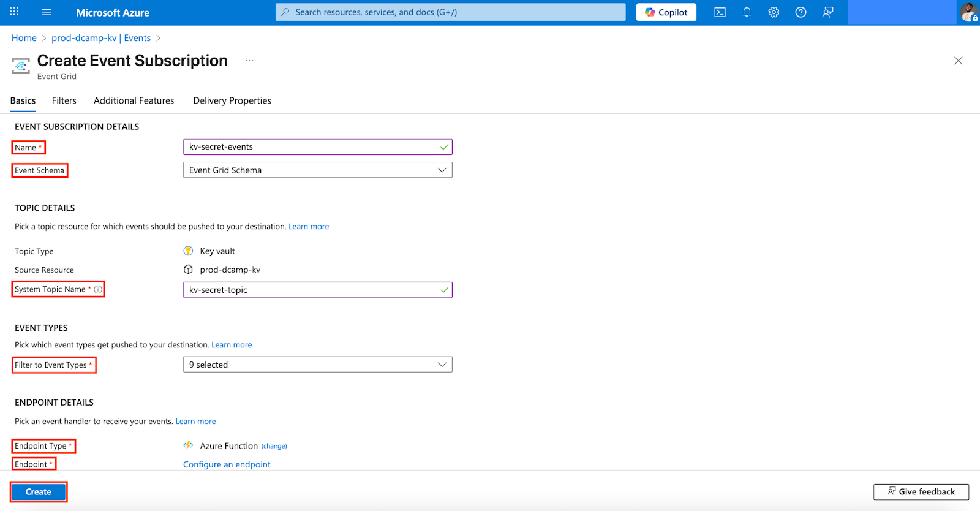The width and height of the screenshot is (980, 511).
Task: Click Give feedback button
Action: pyautogui.click(x=921, y=492)
